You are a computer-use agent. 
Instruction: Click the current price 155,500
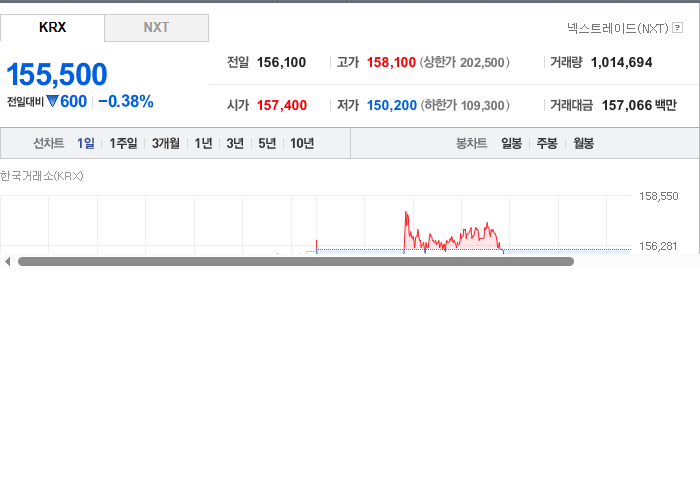[57, 74]
